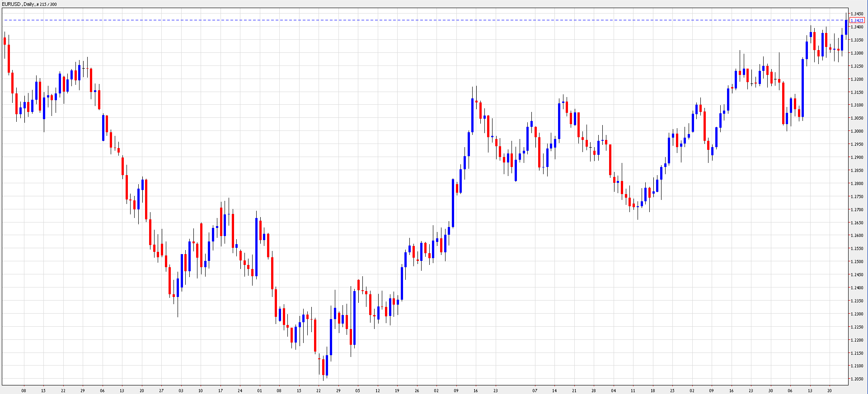This screenshot has width=868, height=394.
Task: Click the 1.3200 price axis value
Action: pos(857,79)
